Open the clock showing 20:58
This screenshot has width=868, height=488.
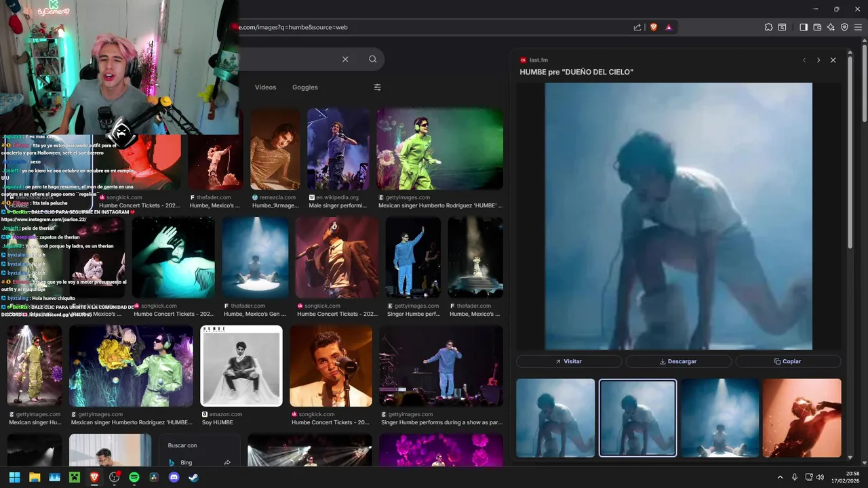point(847,477)
